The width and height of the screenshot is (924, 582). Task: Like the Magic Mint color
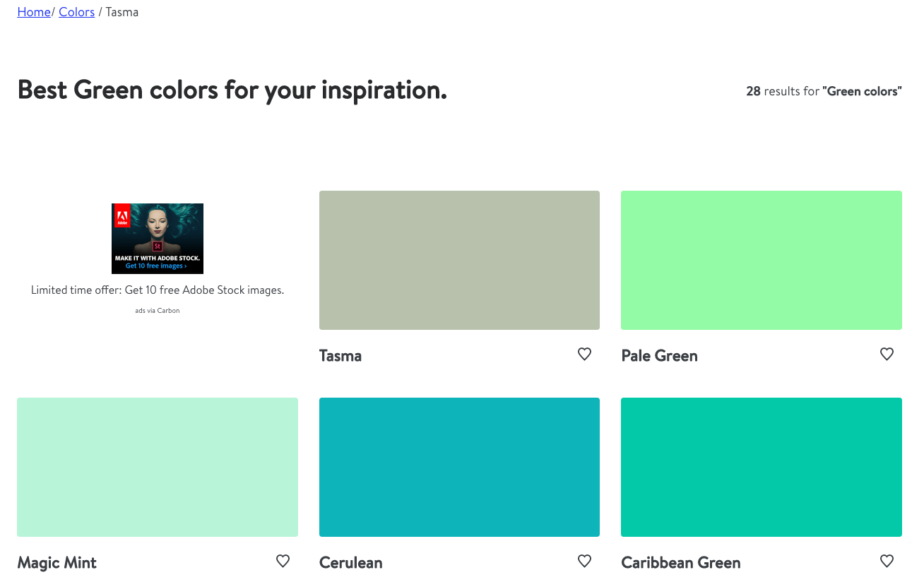(x=283, y=562)
